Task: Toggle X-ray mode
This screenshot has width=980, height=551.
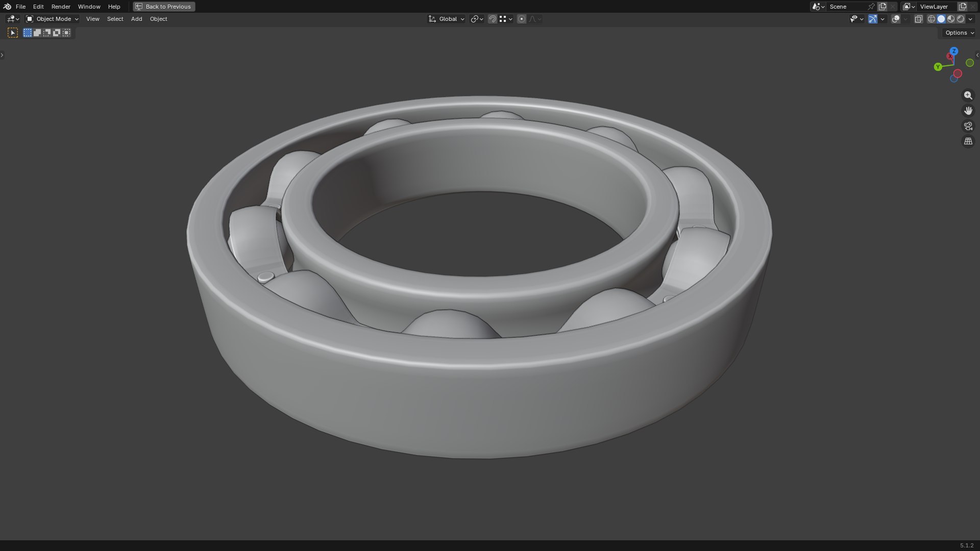Action: click(x=918, y=19)
